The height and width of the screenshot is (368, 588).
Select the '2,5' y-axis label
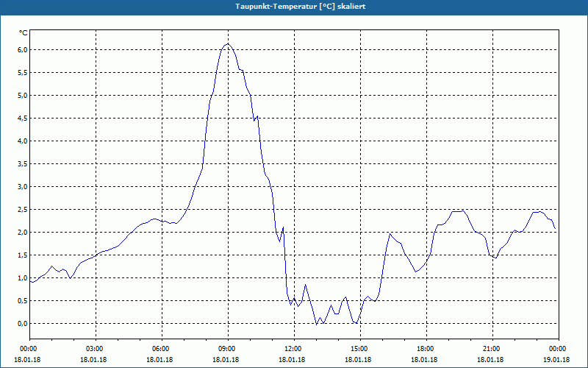(23, 210)
